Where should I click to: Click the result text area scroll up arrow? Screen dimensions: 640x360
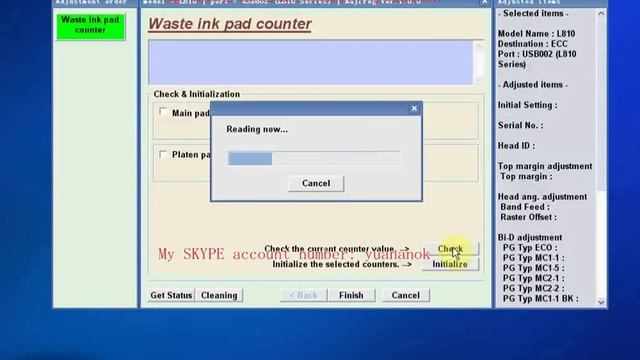[478, 46]
